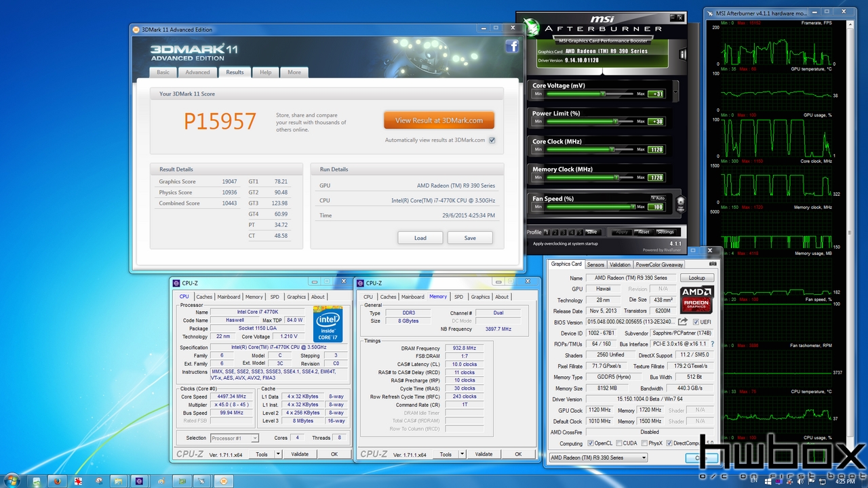
Task: Click the taskbar clock showing 4:25 PM
Action: coord(845,481)
